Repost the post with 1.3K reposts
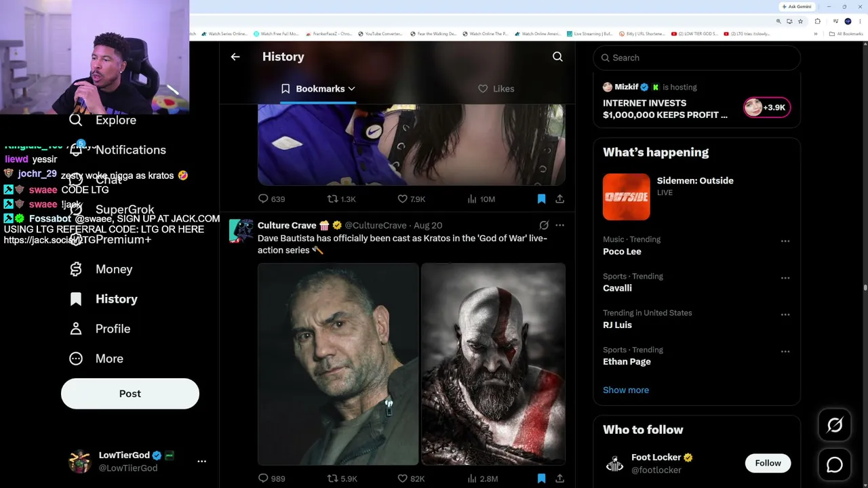The width and height of the screenshot is (868, 488). 341,199
